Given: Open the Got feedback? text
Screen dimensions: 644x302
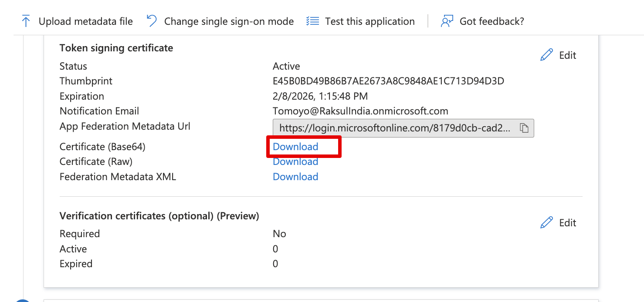Looking at the screenshot, I should 491,21.
